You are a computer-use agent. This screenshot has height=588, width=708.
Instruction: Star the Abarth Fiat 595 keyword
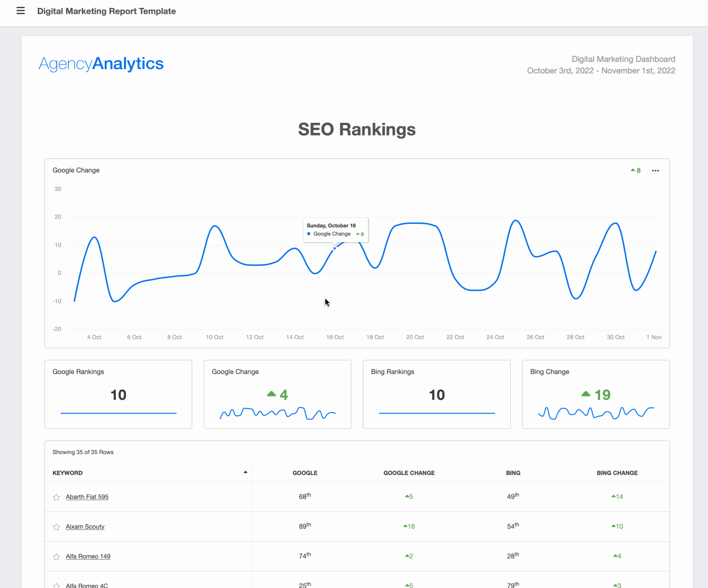56,497
